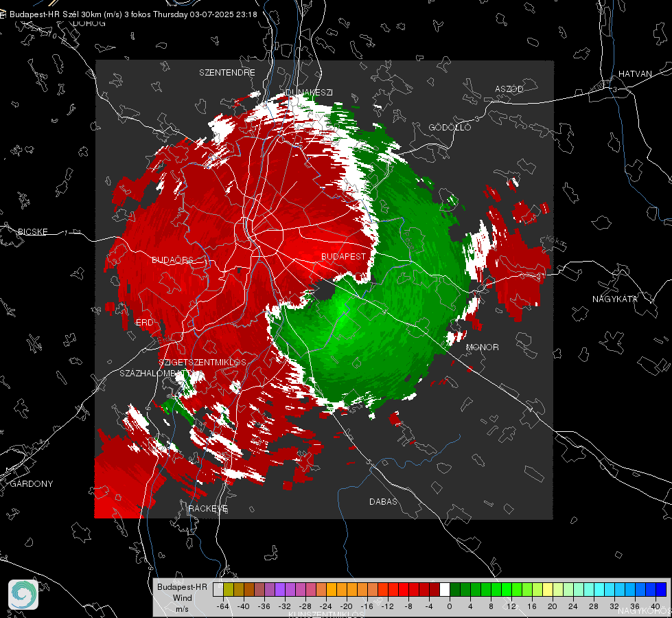Viewport: 672px width, 618px height.
Task: Click the dark green swatch right of white
Action: point(455,590)
